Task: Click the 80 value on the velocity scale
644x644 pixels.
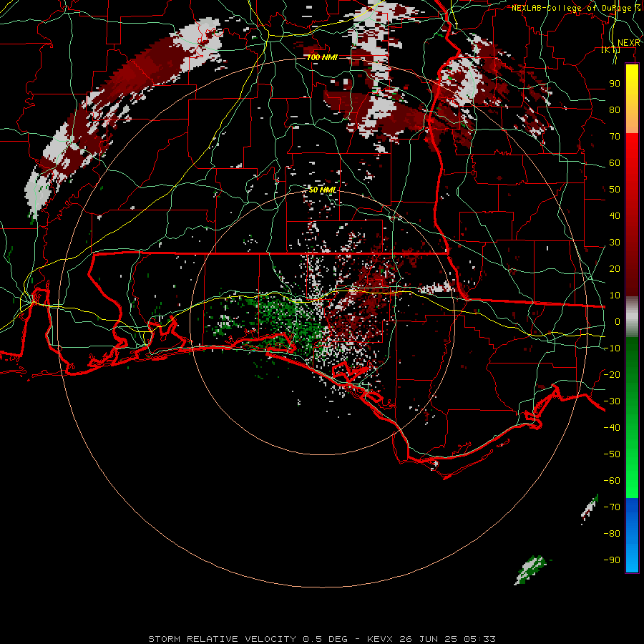Action: coord(615,110)
